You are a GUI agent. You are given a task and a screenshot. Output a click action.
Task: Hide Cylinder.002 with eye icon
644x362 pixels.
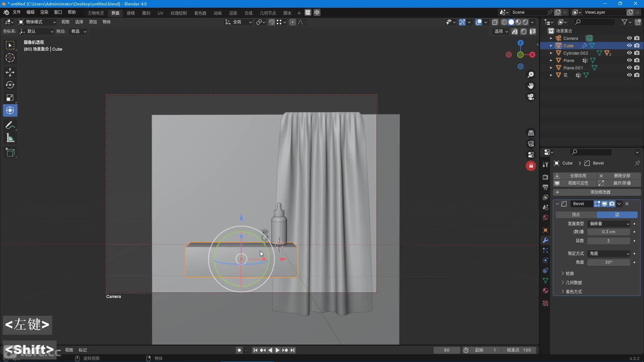[629, 53]
